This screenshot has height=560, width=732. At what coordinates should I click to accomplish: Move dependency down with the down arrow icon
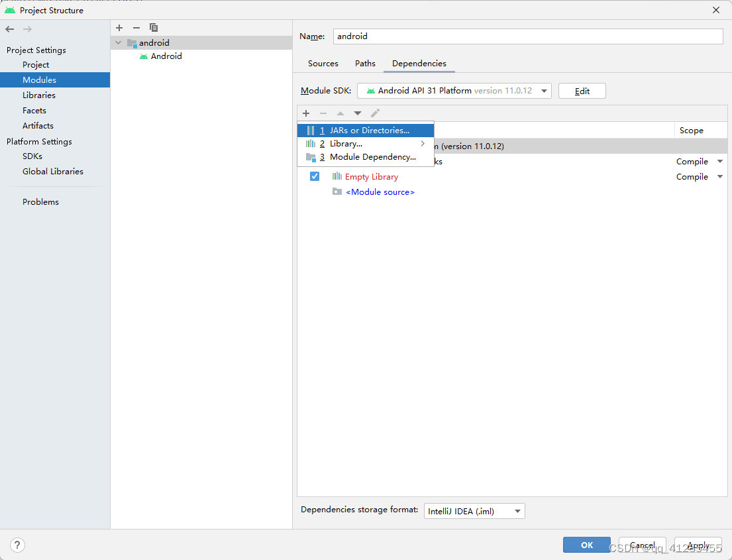358,113
